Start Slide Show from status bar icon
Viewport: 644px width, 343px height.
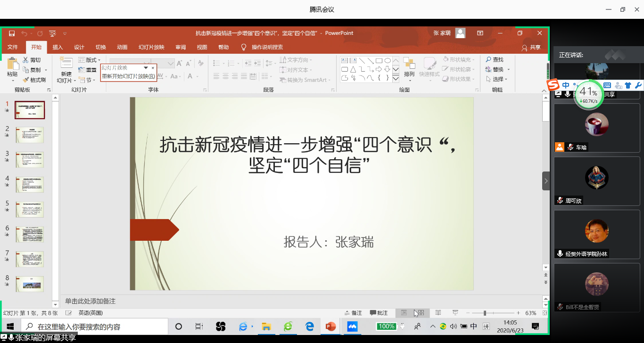point(455,313)
